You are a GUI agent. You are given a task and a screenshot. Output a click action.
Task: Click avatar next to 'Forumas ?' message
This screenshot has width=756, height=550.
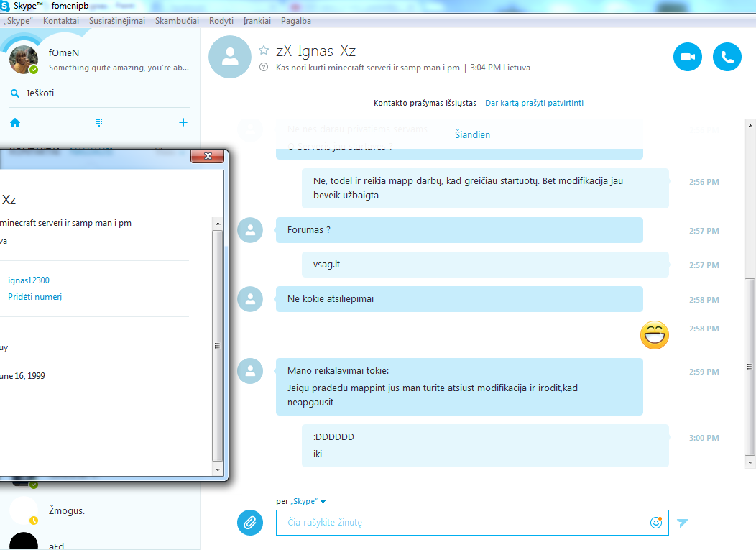(250, 230)
